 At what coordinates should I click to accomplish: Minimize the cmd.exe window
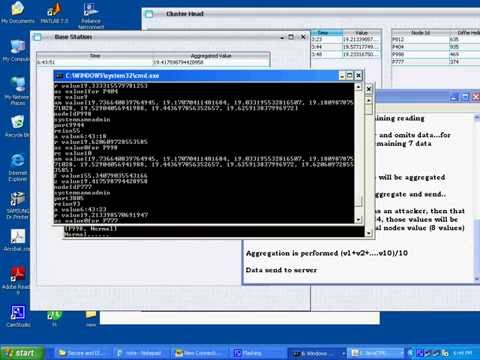tap(342, 76)
